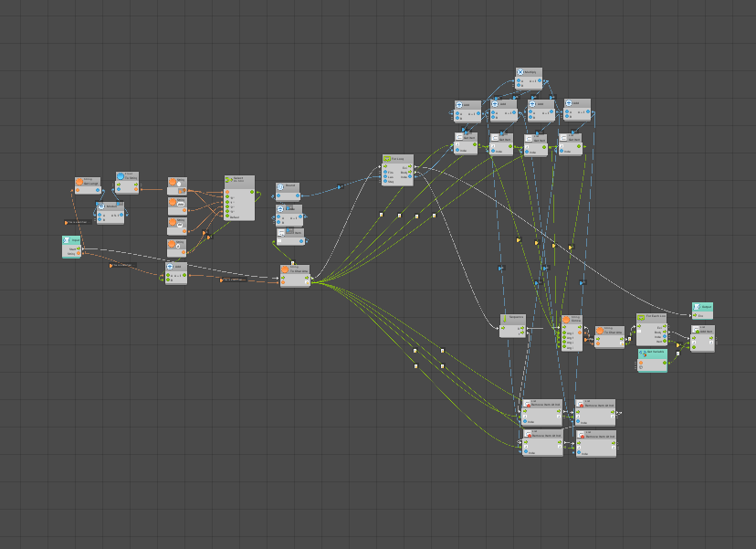Click the Round node icon

(280, 186)
